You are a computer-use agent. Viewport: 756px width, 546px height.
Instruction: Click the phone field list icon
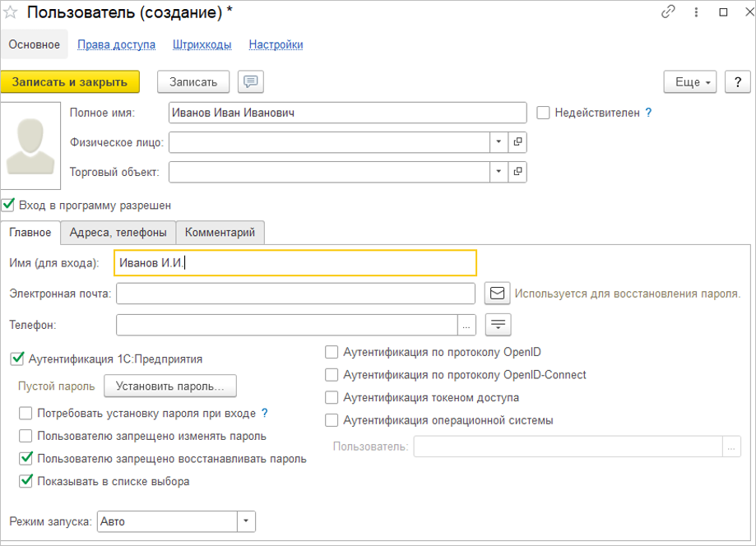point(499,325)
